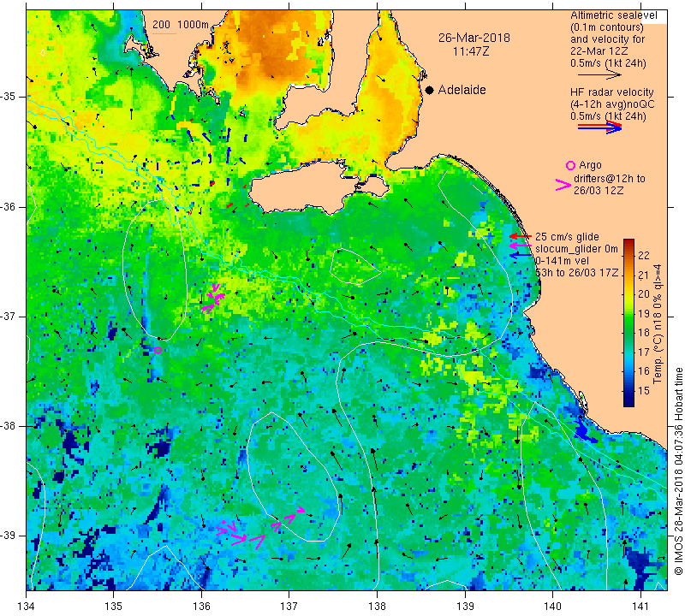Click the magenta drifter cluster near 136E 37S
This screenshot has height=616, width=685.
point(213,298)
